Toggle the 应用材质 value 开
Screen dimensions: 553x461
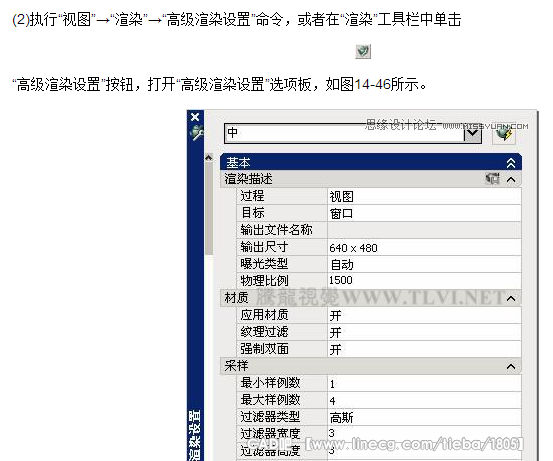(424, 315)
